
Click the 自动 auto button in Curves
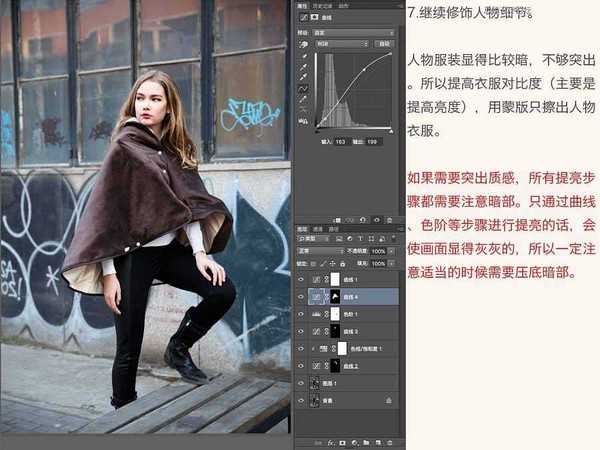tap(383, 44)
